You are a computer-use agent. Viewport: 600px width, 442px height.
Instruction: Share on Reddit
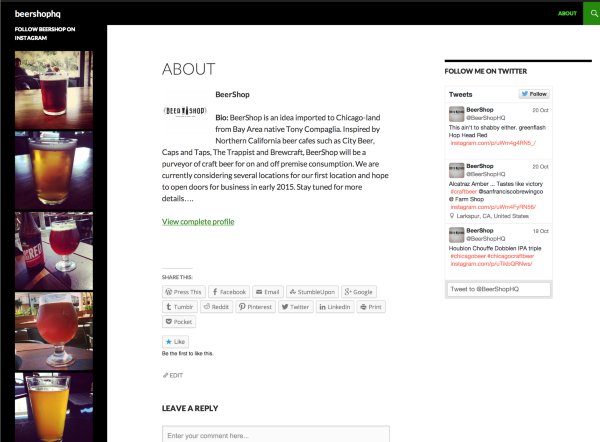(x=217, y=307)
